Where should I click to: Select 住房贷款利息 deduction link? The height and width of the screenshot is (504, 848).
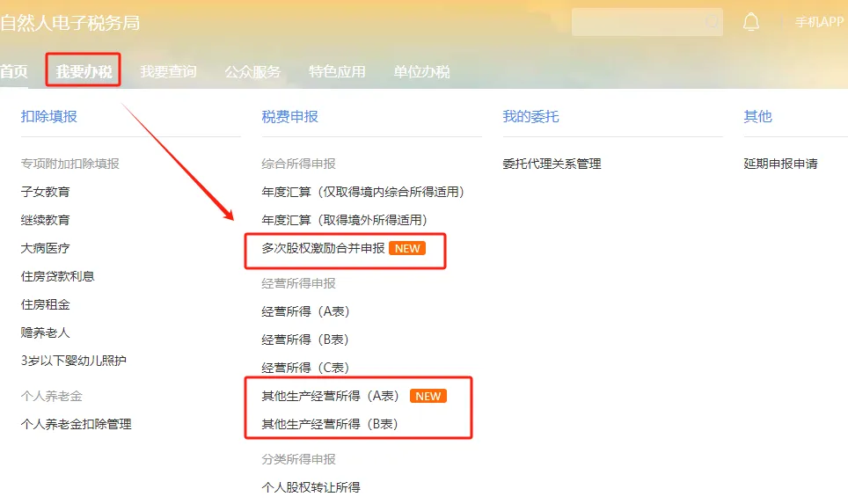(x=57, y=276)
